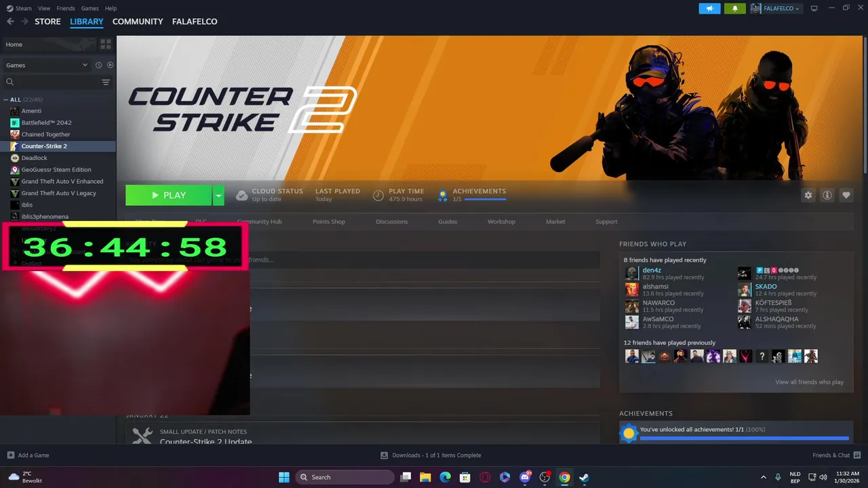This screenshot has height=488, width=868.
Task: Open the announcements megaphone button
Action: (x=709, y=8)
